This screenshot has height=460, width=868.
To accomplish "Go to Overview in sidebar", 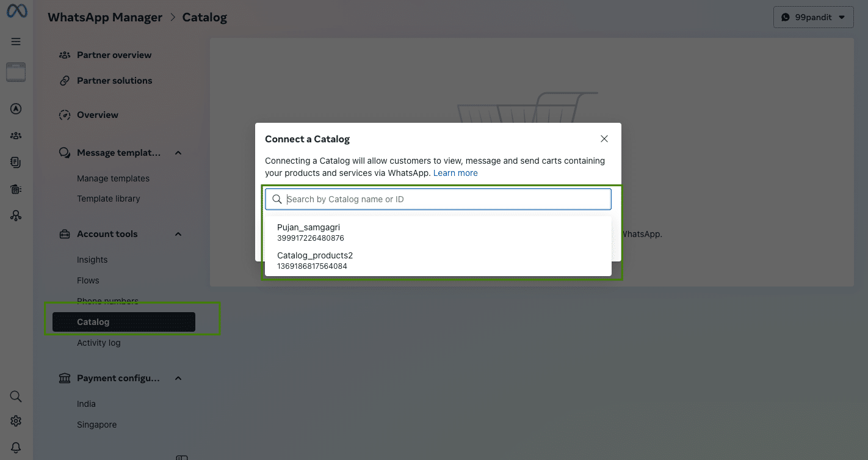I will [x=98, y=115].
